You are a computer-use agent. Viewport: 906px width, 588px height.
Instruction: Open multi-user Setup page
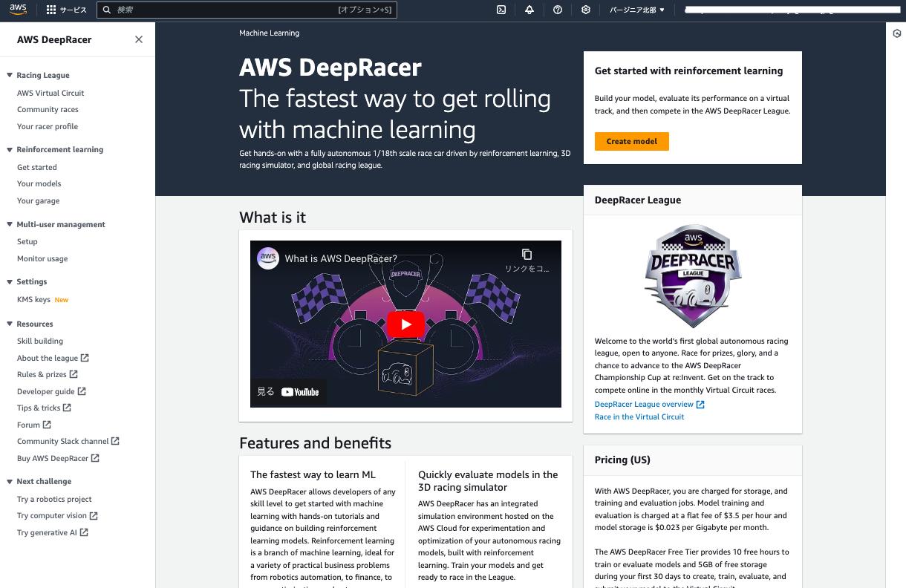pyautogui.click(x=27, y=241)
